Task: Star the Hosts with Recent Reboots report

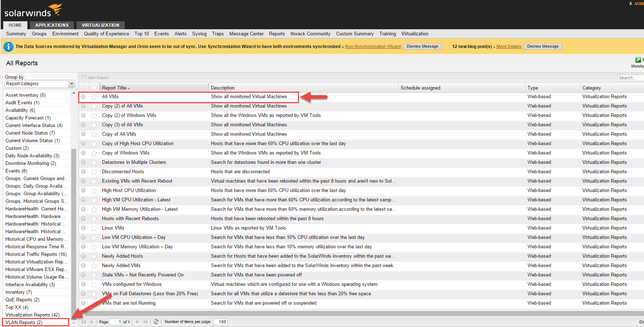Action: point(94,219)
